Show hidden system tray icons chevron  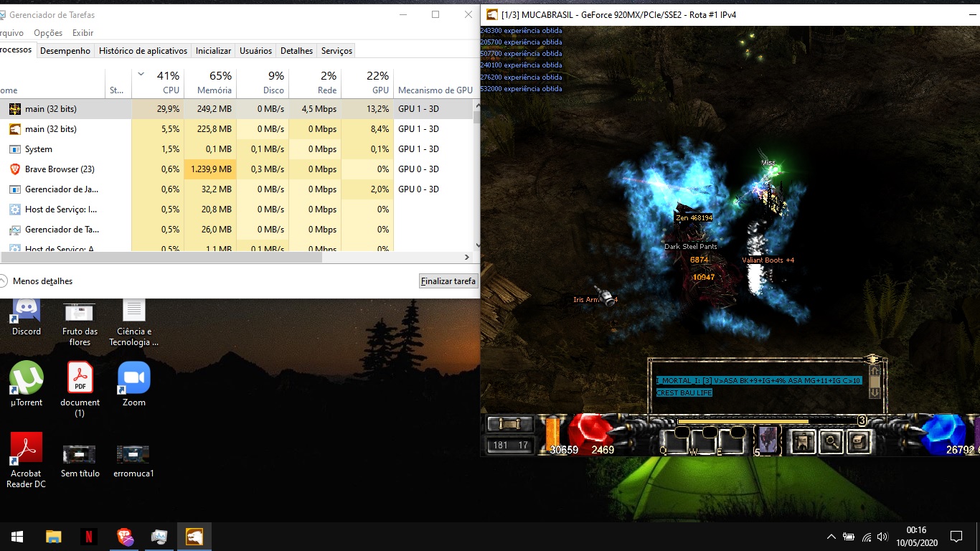[831, 537]
